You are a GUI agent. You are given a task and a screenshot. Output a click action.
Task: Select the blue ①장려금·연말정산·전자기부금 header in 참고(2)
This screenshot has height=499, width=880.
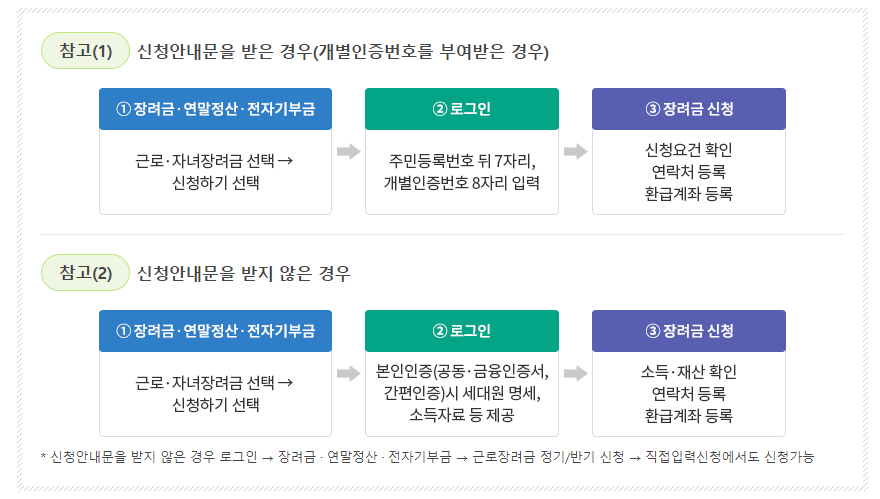tap(216, 331)
